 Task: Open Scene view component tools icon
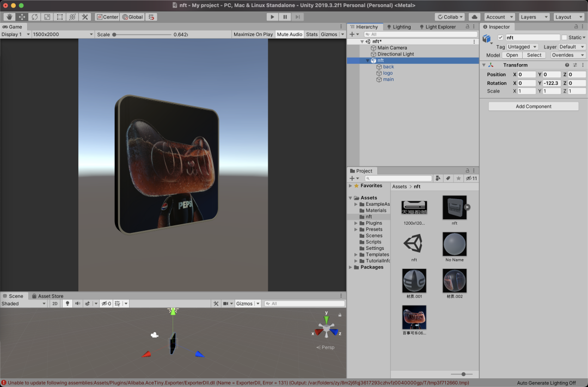(216, 303)
